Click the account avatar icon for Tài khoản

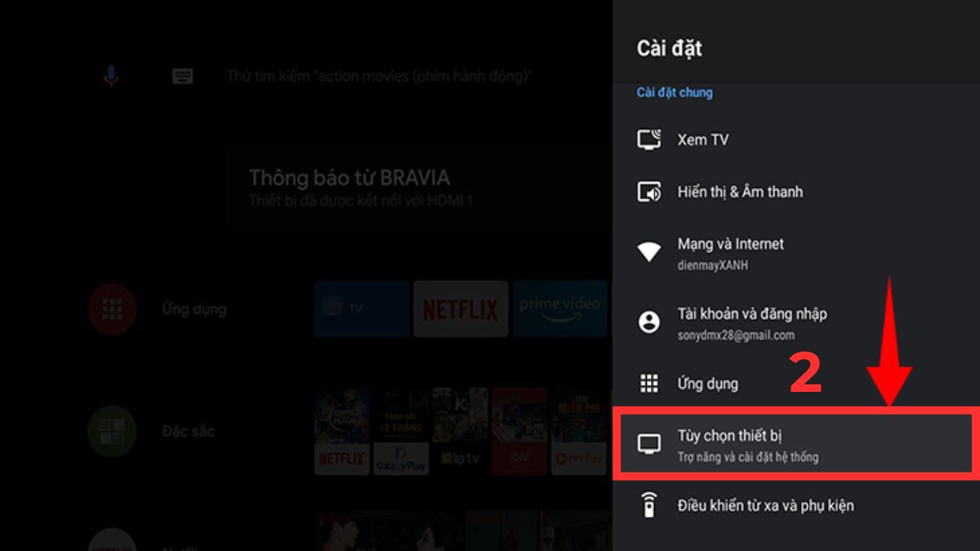point(649,322)
